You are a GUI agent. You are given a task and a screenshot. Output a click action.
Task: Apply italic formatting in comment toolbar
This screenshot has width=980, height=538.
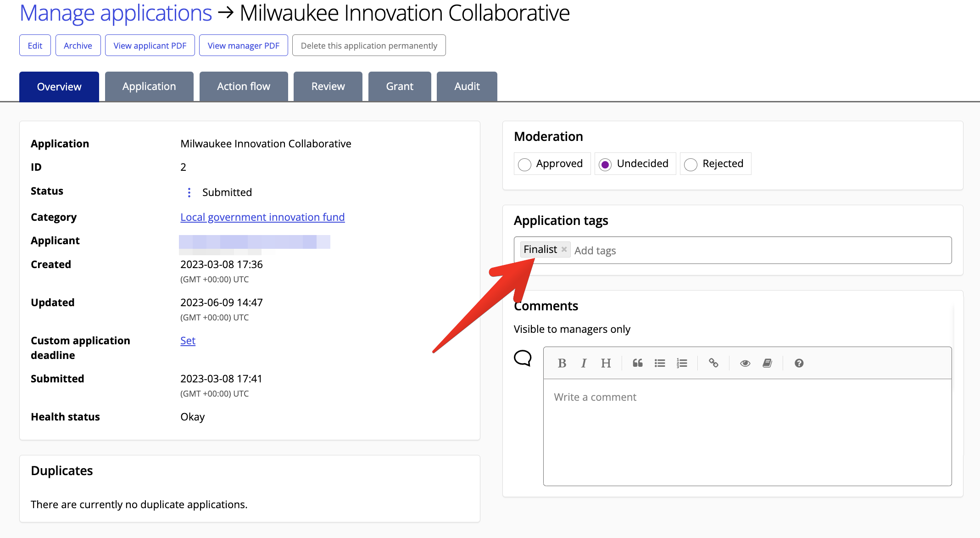[584, 363]
